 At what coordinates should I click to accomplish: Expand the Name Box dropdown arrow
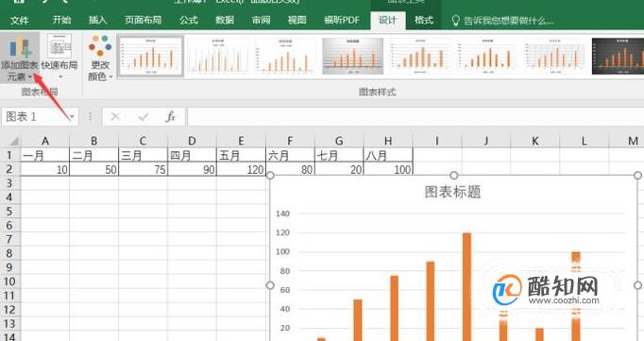(72, 117)
